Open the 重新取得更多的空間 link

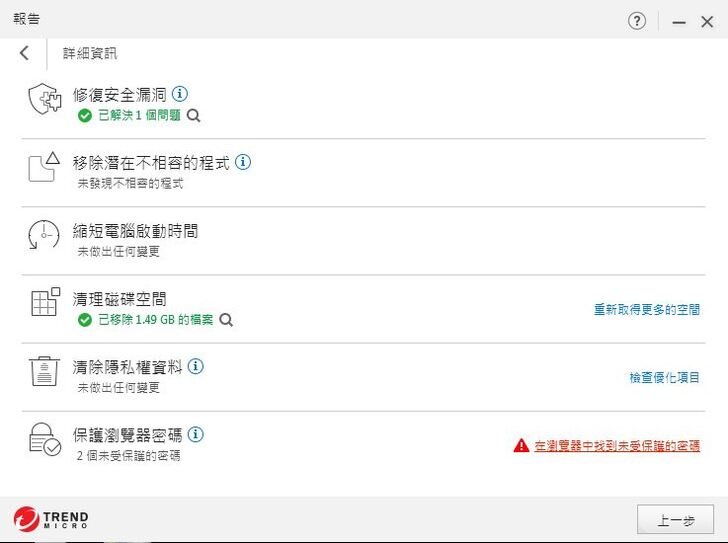[x=647, y=310]
